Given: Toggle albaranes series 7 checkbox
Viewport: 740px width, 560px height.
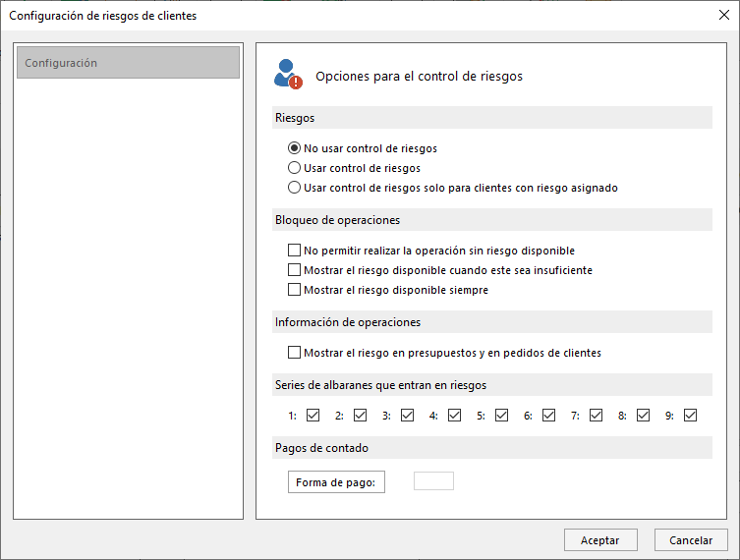Looking at the screenshot, I should coord(597,416).
